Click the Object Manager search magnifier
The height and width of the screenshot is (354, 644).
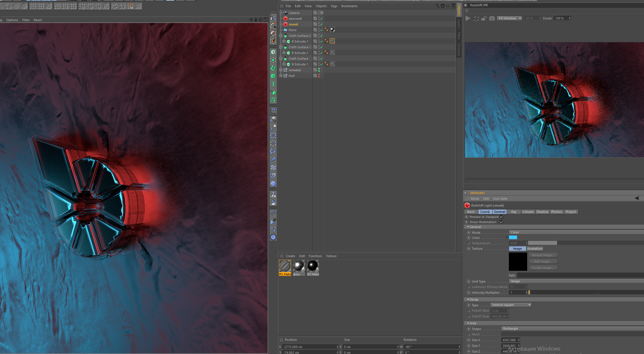click(437, 6)
